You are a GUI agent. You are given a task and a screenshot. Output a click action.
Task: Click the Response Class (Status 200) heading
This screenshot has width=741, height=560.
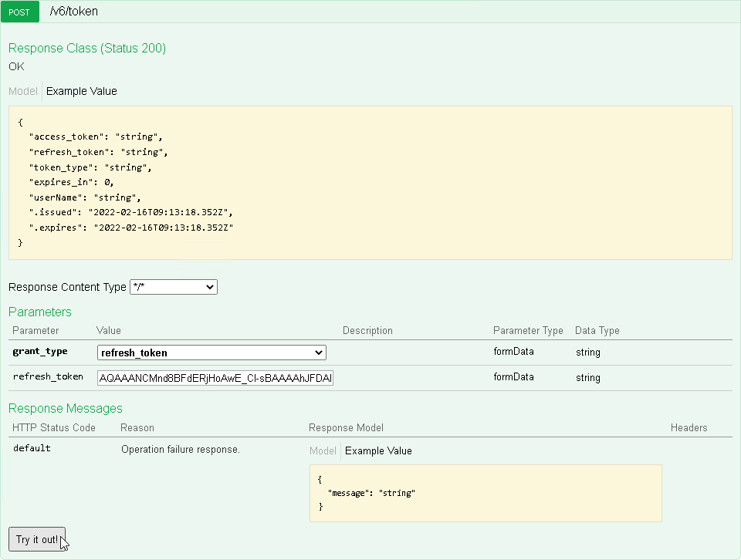point(87,49)
